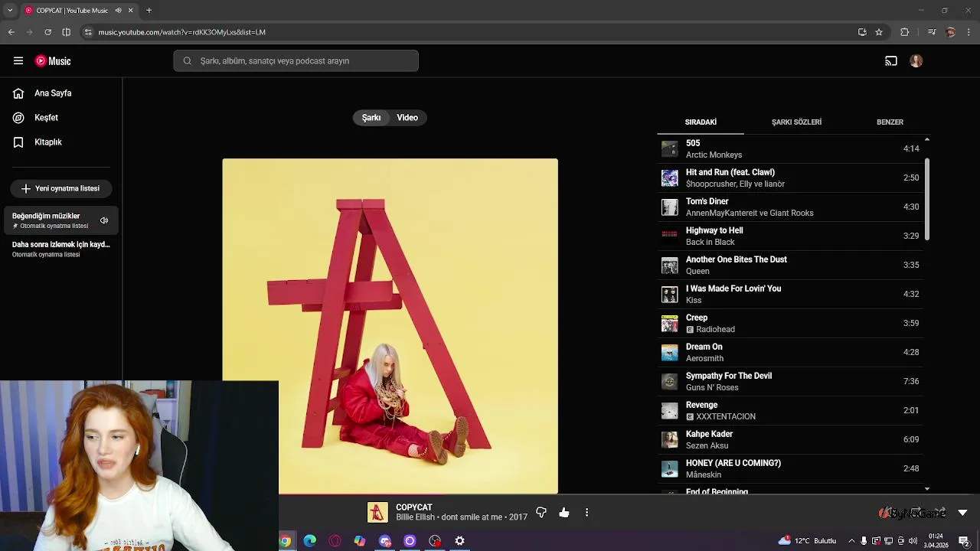Show hidden system tray icons
The height and width of the screenshot is (551, 980).
[x=851, y=541]
